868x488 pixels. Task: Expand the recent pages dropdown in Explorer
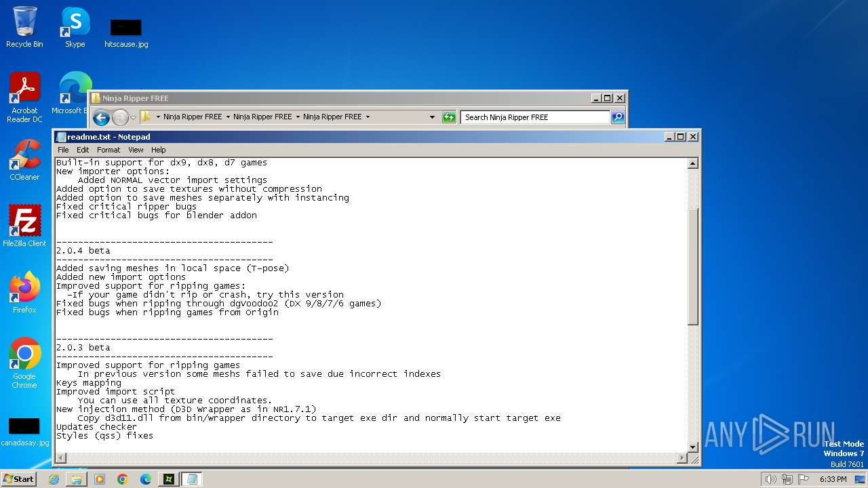[x=133, y=117]
